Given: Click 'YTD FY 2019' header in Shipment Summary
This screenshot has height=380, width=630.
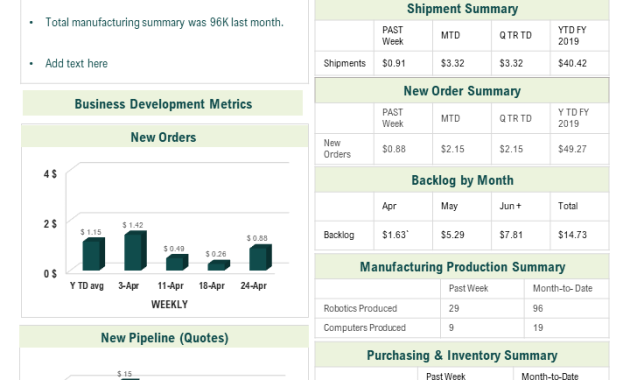Looking at the screenshot, I should (x=572, y=36).
